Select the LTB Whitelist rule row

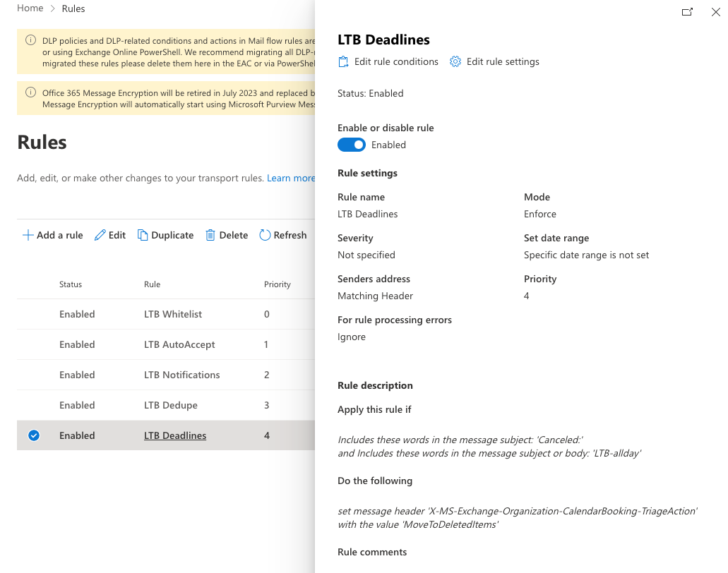166,314
